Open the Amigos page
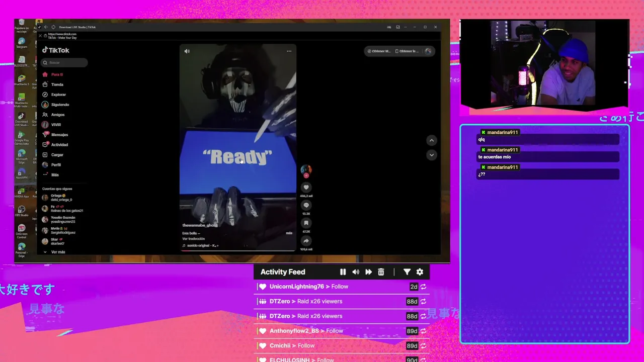Screen dimensions: 644x362 pyautogui.click(x=53, y=115)
